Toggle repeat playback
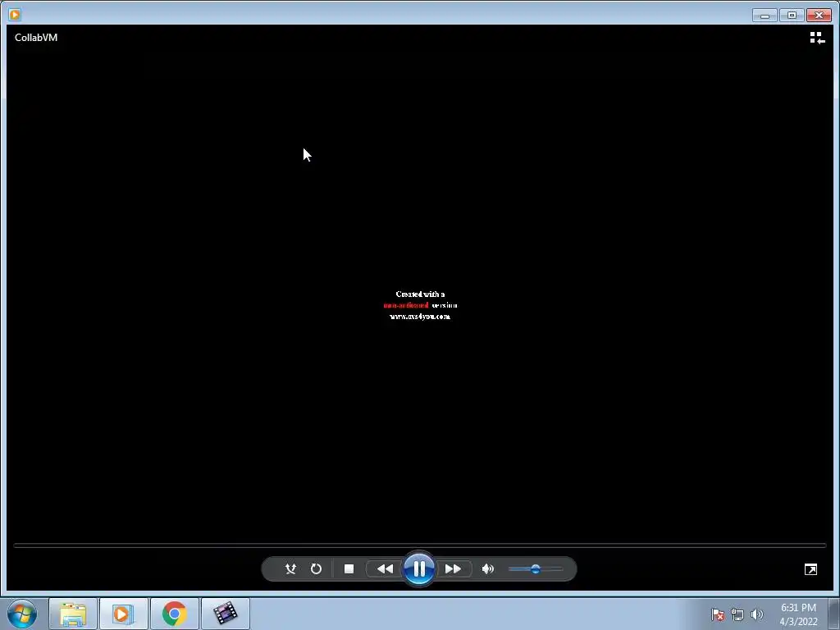The height and width of the screenshot is (630, 840). click(316, 569)
